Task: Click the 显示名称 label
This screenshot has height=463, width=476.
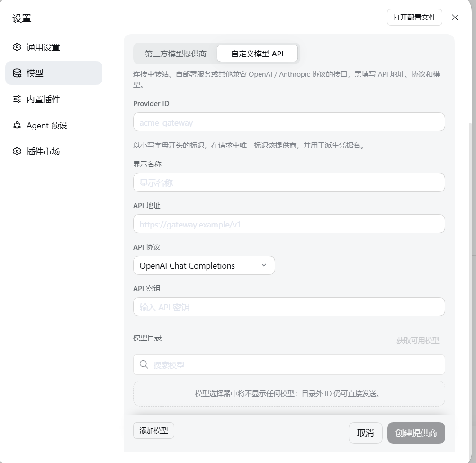Action: [147, 164]
